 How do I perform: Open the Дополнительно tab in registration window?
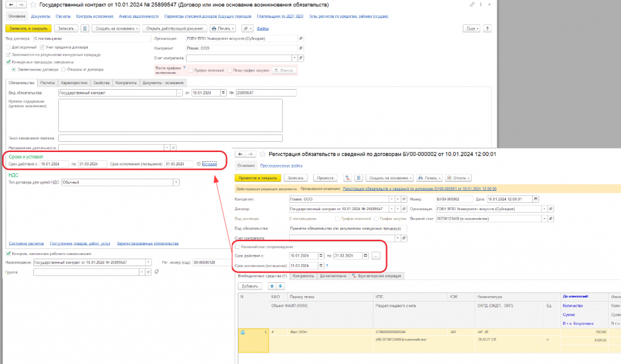click(x=333, y=276)
